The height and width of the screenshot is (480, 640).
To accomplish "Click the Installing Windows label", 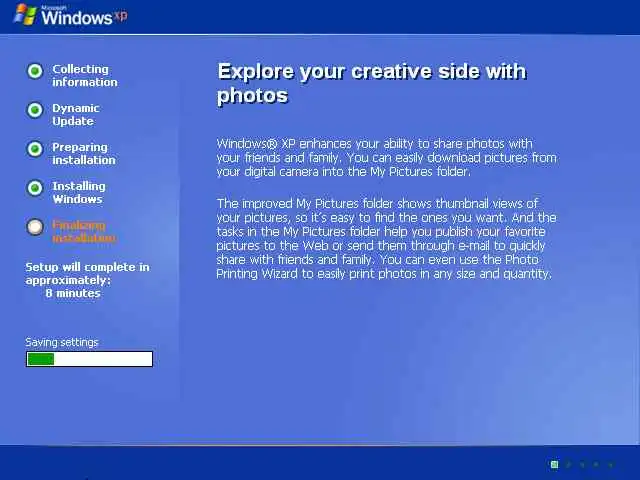I will (79, 193).
